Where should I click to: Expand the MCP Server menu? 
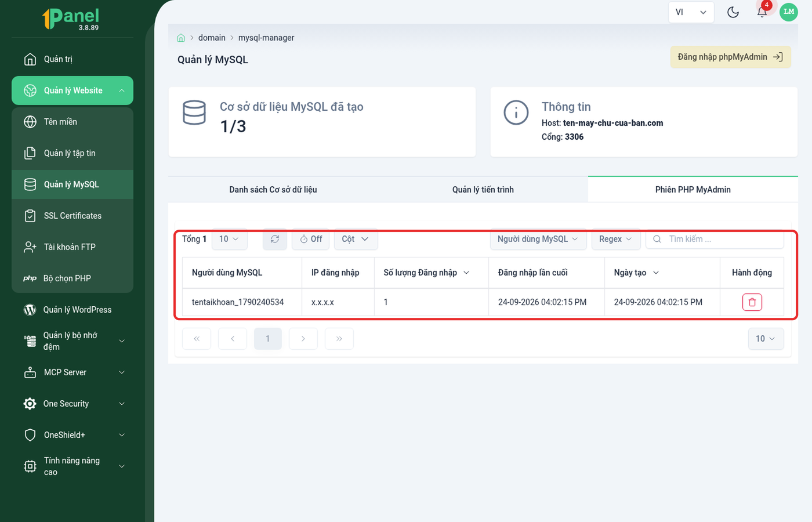click(72, 372)
